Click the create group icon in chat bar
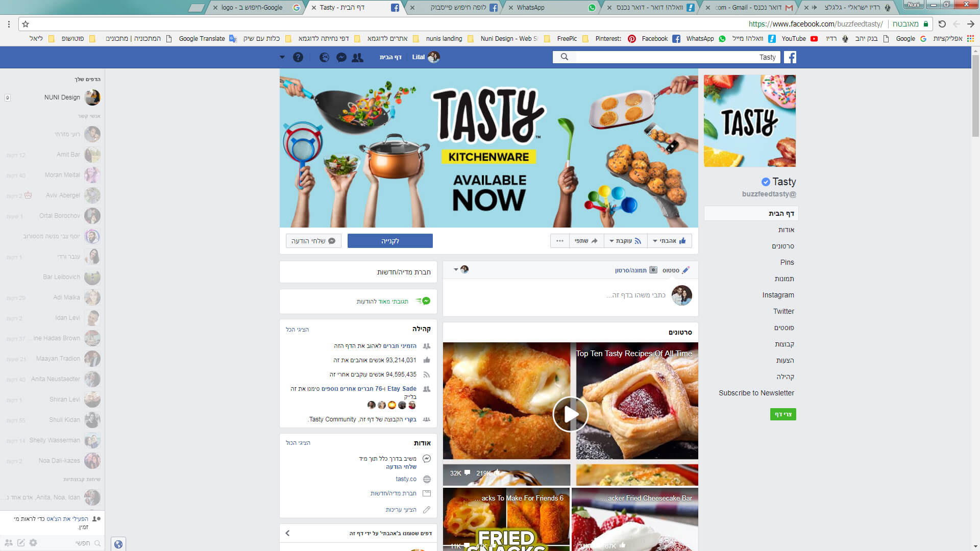 (9, 543)
